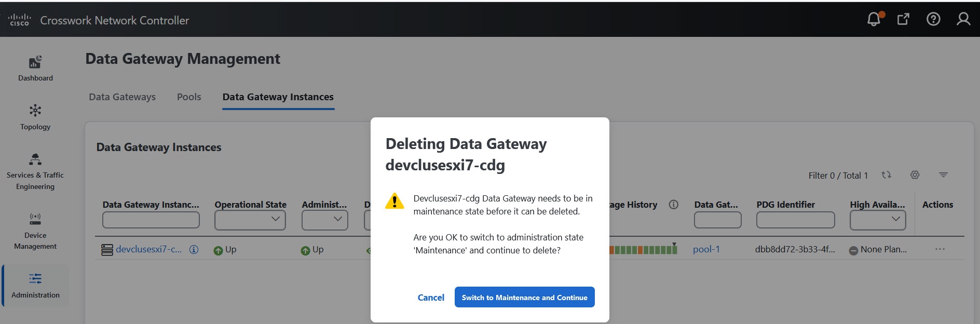Open the notifications bell icon

[x=874, y=19]
